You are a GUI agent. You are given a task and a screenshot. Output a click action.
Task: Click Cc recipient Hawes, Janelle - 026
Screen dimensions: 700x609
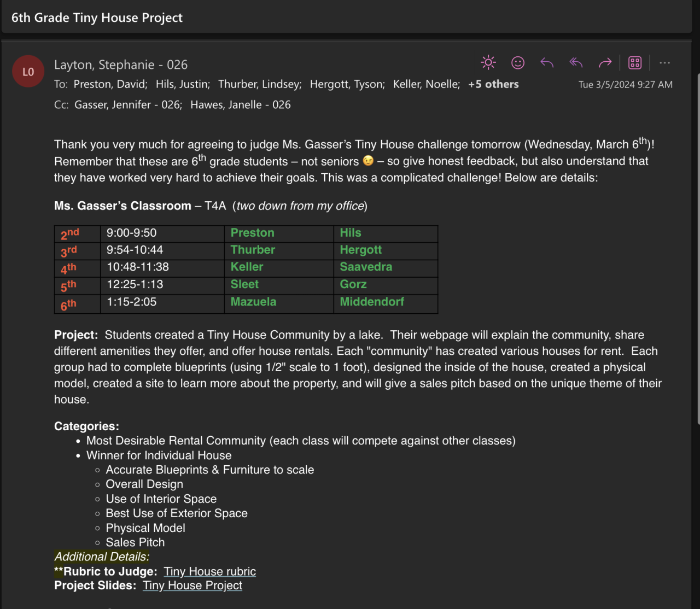coord(241,104)
